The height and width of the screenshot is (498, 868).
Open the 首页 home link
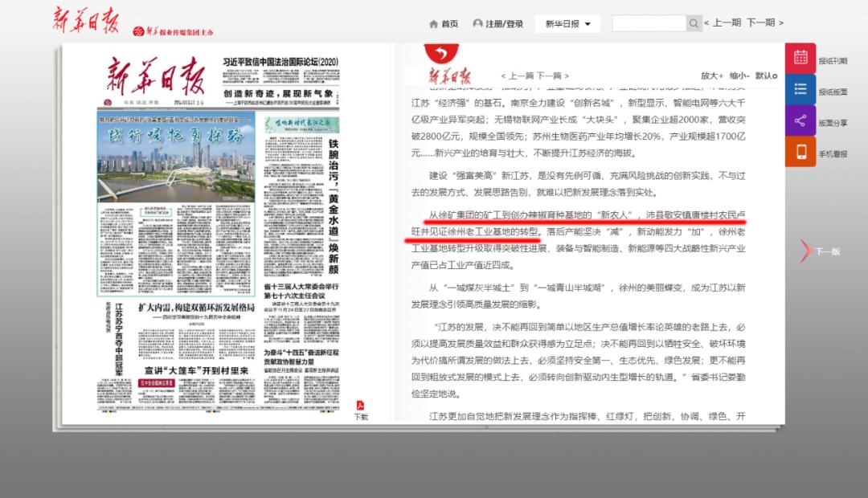click(x=449, y=24)
